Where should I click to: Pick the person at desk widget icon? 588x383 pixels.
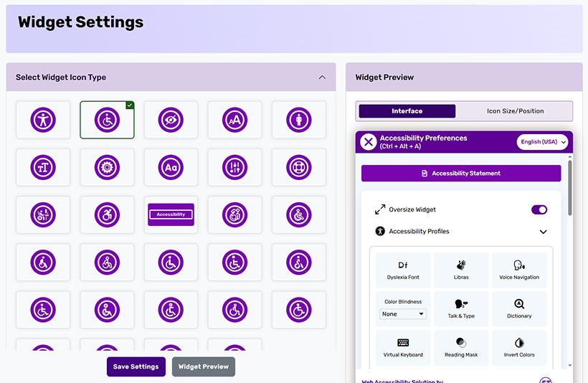point(43,215)
